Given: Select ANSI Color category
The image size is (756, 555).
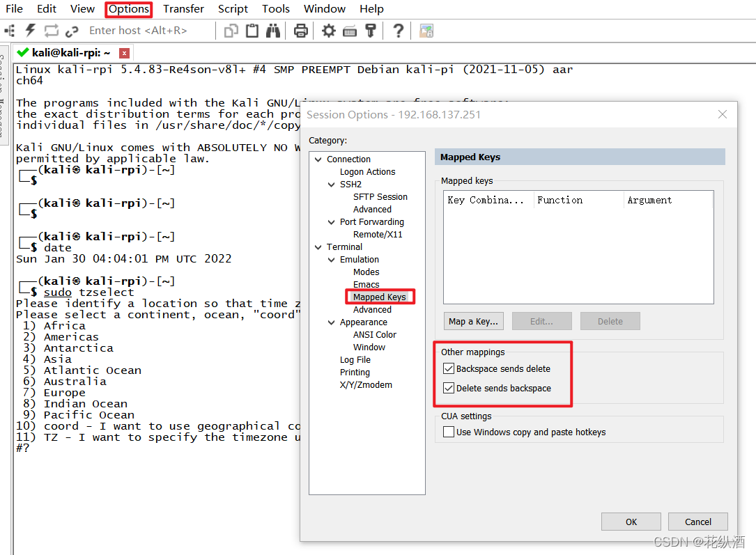Looking at the screenshot, I should (375, 335).
